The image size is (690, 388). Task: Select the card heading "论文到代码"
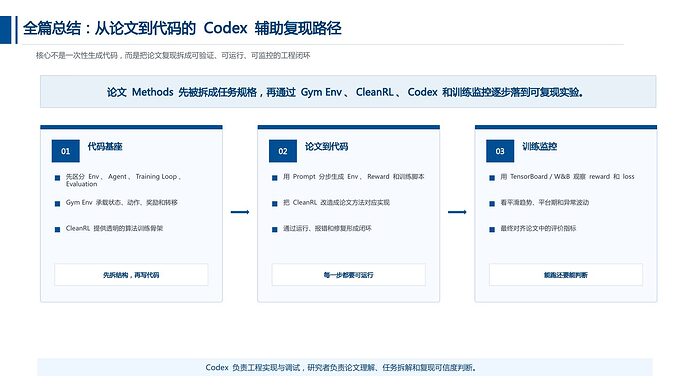click(x=327, y=146)
